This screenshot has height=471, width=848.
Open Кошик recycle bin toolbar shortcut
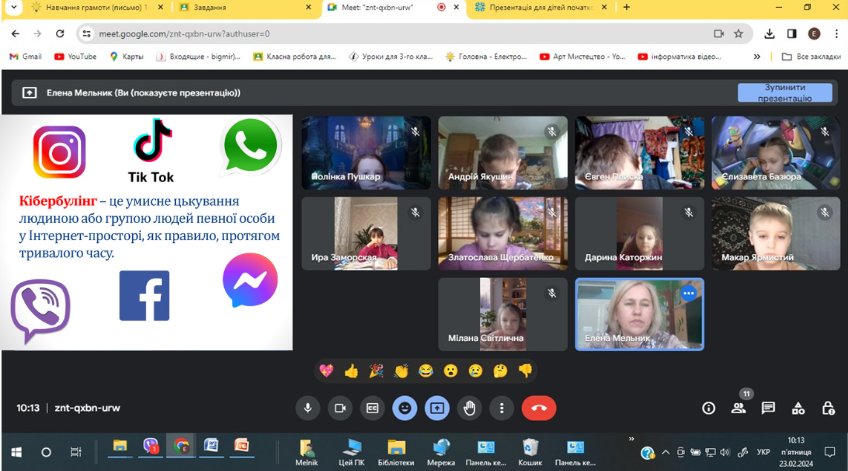tap(530, 452)
